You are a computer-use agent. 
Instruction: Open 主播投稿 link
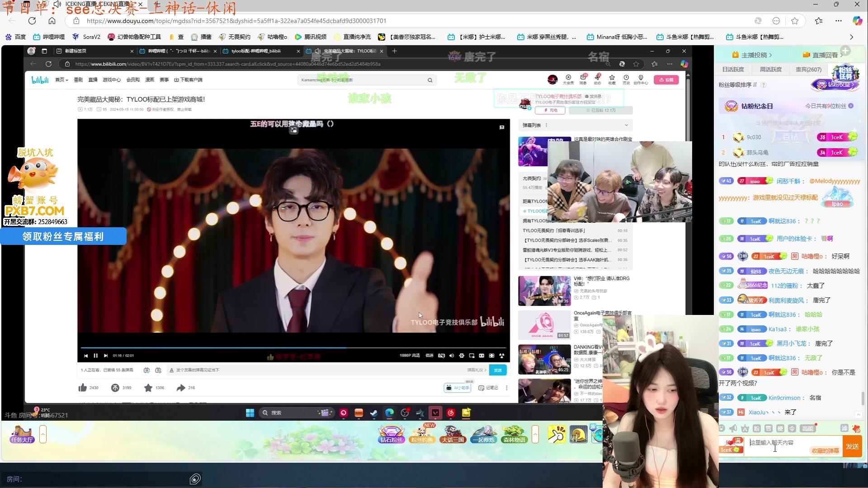(x=751, y=55)
